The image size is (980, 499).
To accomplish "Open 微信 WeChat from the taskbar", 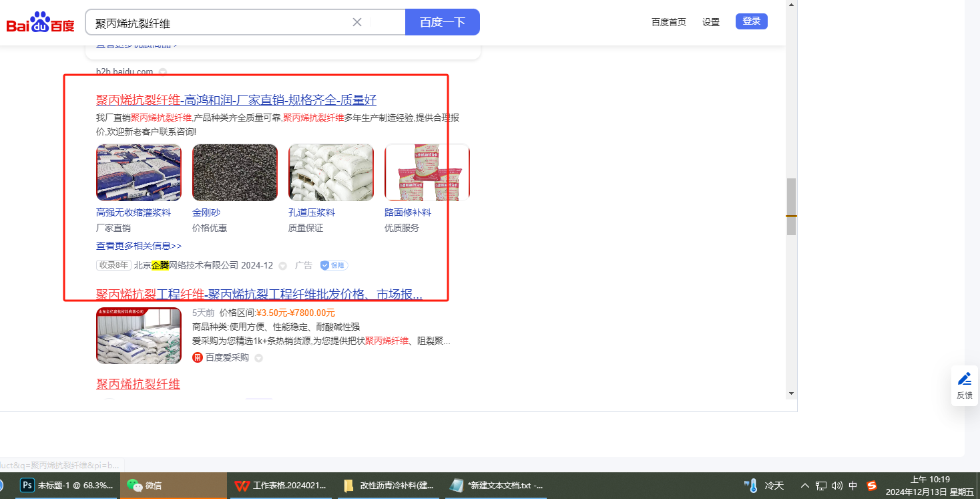I will pos(174,486).
